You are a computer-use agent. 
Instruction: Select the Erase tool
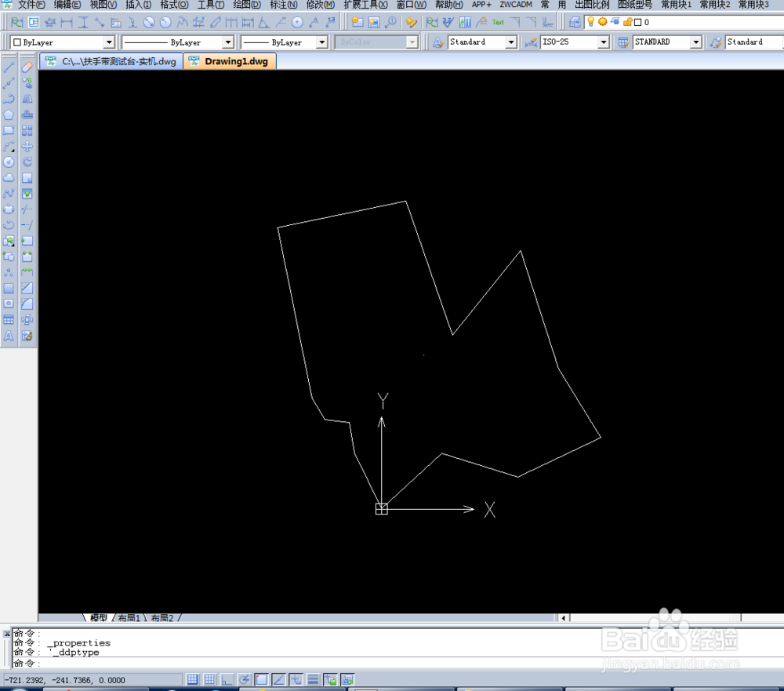tap(27, 67)
